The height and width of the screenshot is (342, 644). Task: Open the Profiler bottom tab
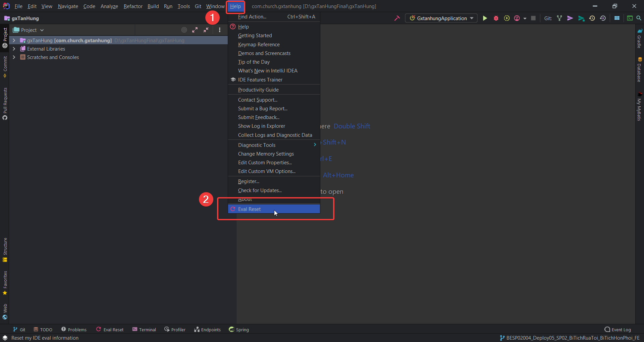[x=175, y=330]
